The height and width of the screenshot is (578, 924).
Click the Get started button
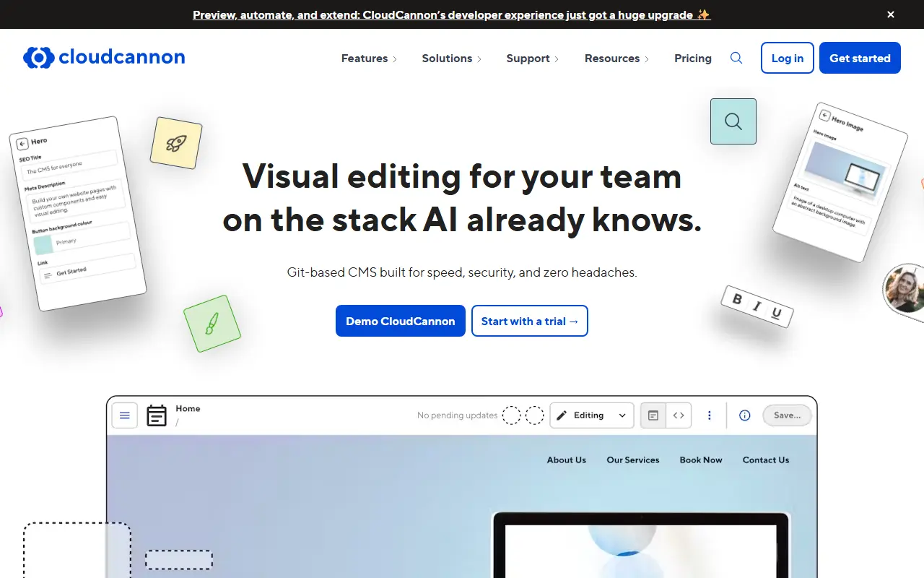860,58
